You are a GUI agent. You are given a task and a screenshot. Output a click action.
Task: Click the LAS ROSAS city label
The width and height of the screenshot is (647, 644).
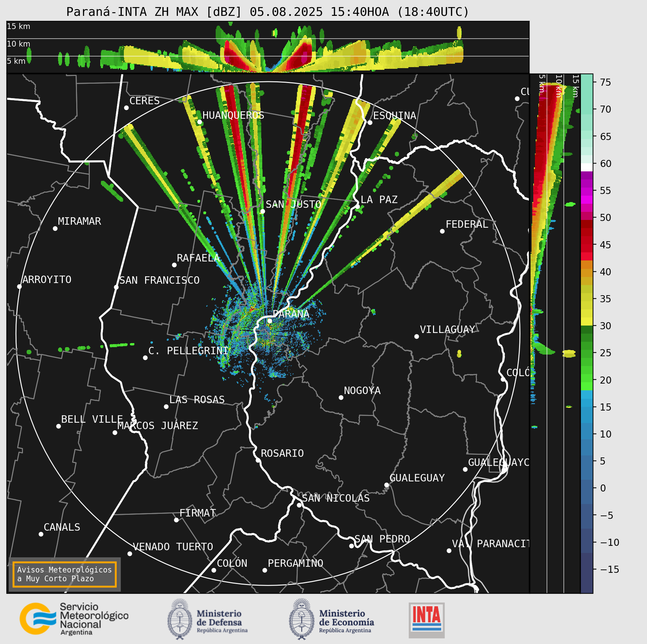pyautogui.click(x=197, y=399)
